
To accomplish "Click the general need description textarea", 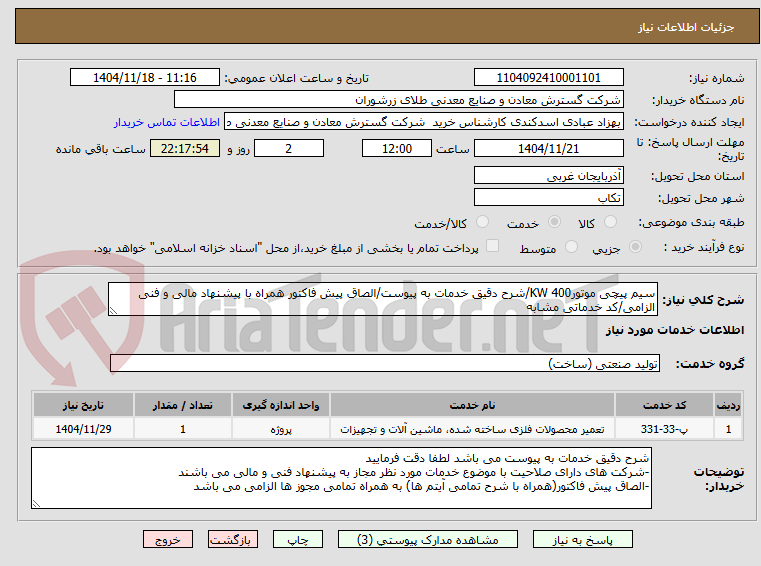I will [383, 300].
